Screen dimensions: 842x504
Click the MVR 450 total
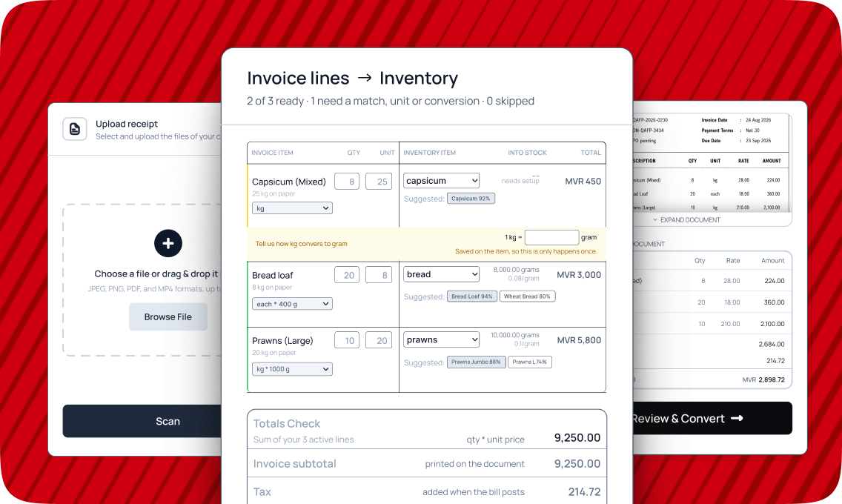(583, 182)
